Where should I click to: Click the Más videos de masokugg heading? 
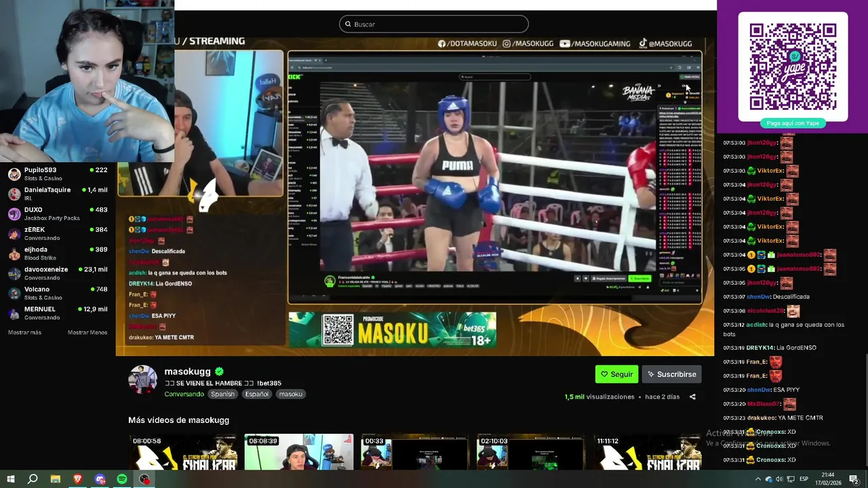click(x=178, y=420)
